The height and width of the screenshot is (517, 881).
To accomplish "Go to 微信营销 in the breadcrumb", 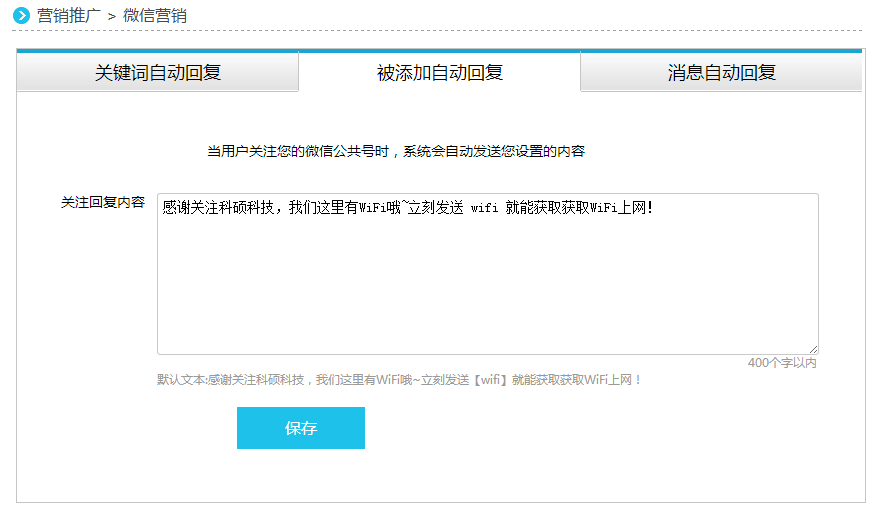I will pyautogui.click(x=154, y=16).
